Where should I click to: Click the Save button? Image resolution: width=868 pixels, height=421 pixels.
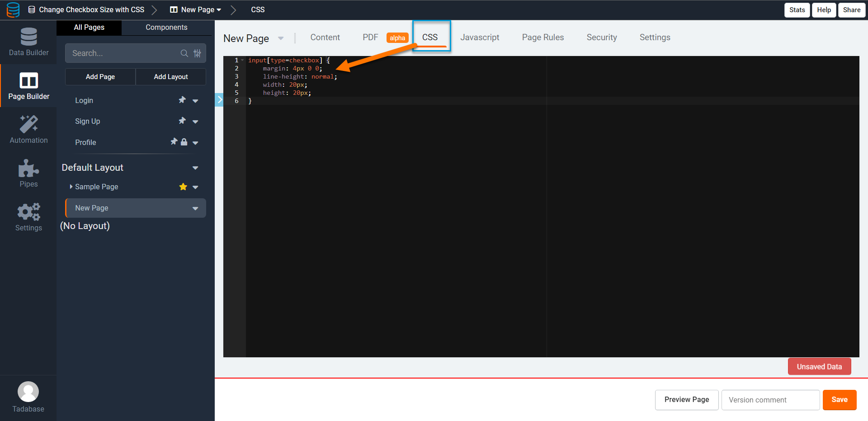(x=839, y=400)
